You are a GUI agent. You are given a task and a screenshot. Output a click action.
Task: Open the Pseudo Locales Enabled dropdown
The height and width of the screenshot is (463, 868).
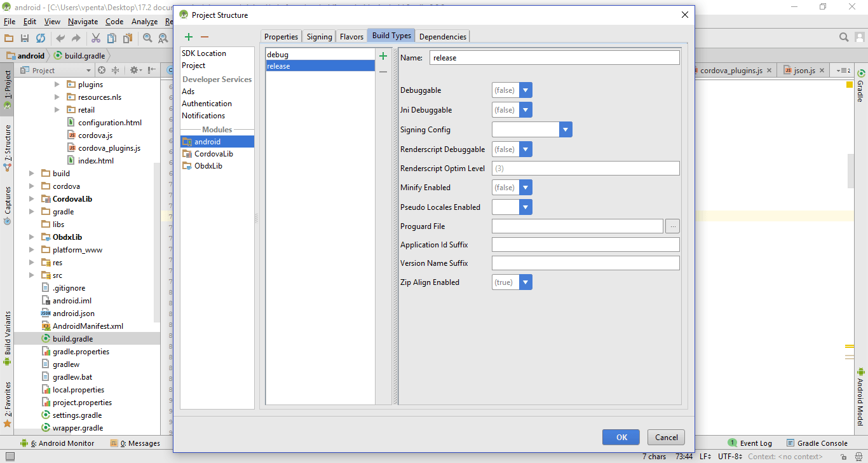[526, 207]
